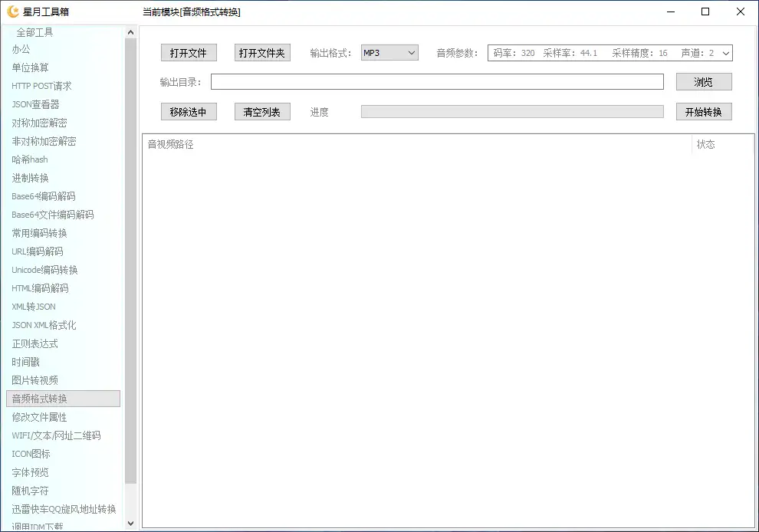Open the 迅雷快车QQ旋风地址转换 tool
The image size is (759, 532).
(x=64, y=509)
